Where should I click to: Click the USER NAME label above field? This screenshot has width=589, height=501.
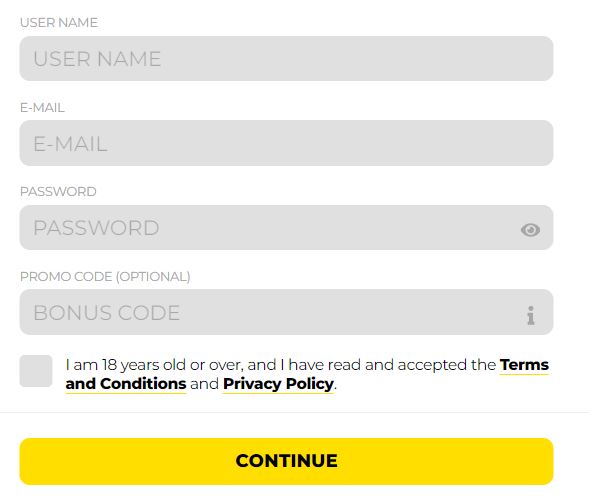[59, 23]
